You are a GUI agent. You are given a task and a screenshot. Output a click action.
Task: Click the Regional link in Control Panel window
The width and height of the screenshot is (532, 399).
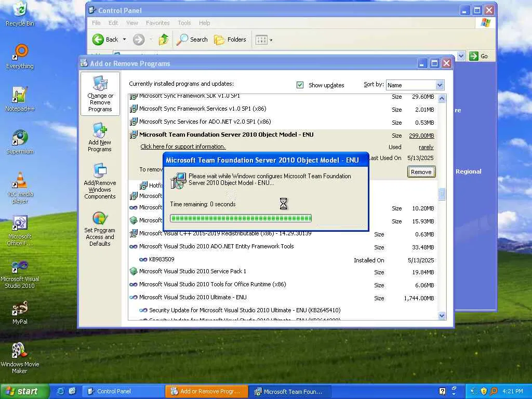point(468,171)
